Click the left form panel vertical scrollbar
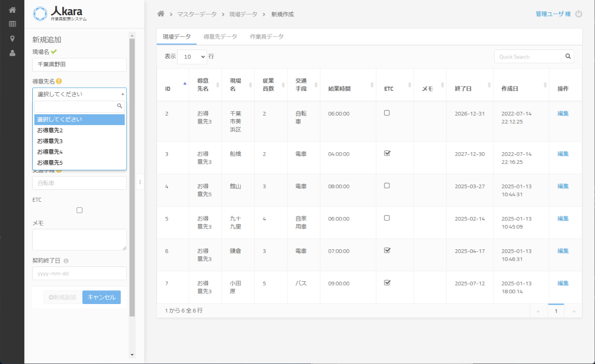 [x=132, y=176]
